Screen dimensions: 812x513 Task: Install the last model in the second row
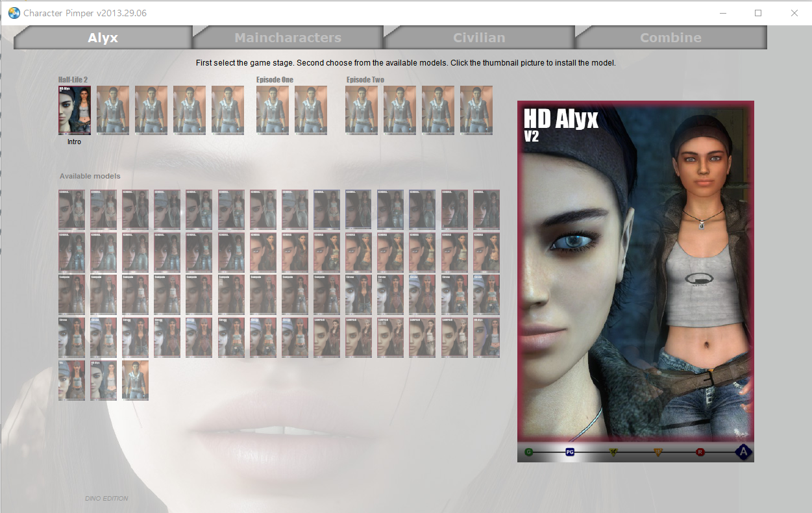coord(486,252)
